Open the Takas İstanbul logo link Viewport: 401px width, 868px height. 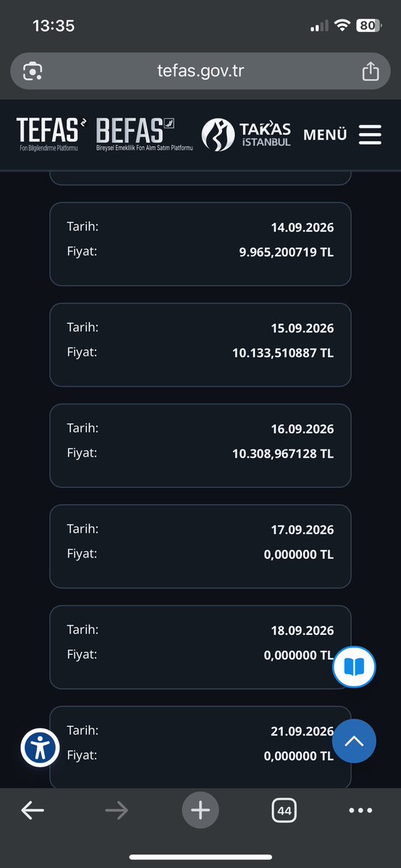[x=247, y=135]
